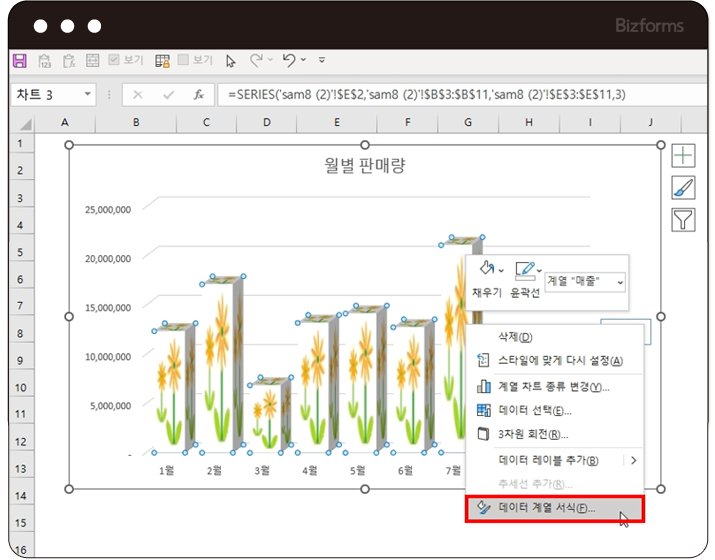Click the mouse pointer select icon
This screenshot has height=560, width=715.
pyautogui.click(x=231, y=61)
